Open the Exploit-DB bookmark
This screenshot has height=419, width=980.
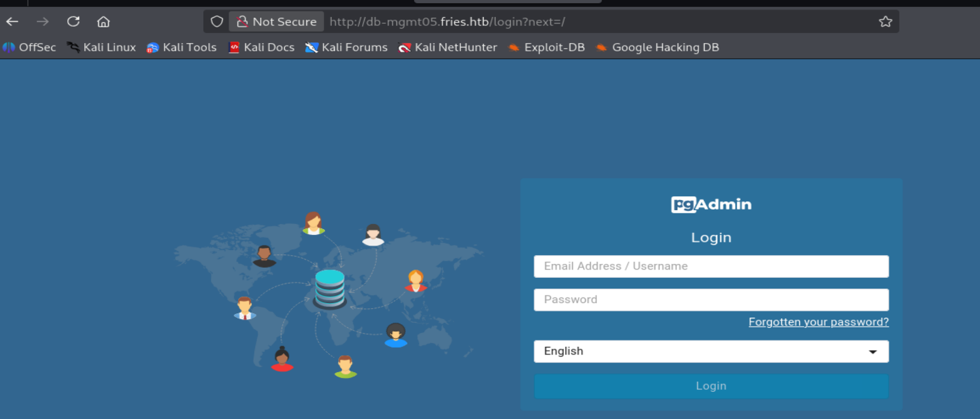tap(546, 47)
